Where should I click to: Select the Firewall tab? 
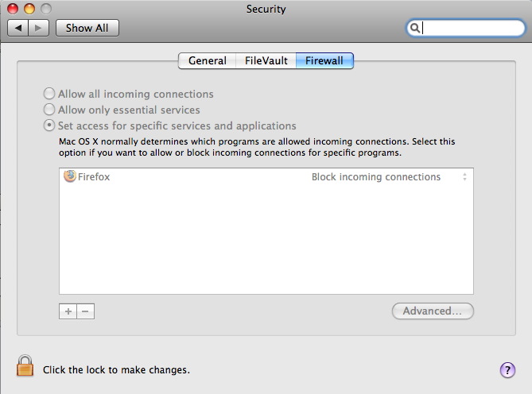324,60
